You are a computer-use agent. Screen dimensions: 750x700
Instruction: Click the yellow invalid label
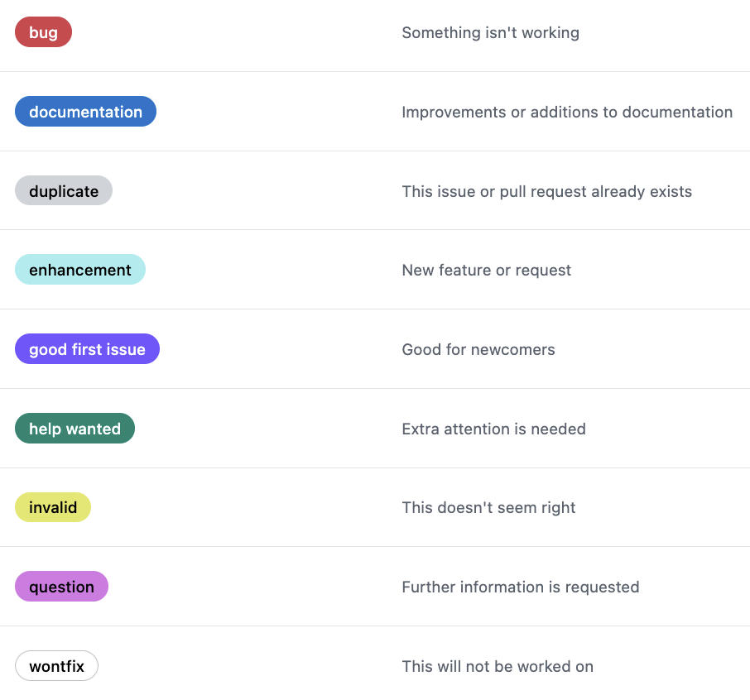53,507
